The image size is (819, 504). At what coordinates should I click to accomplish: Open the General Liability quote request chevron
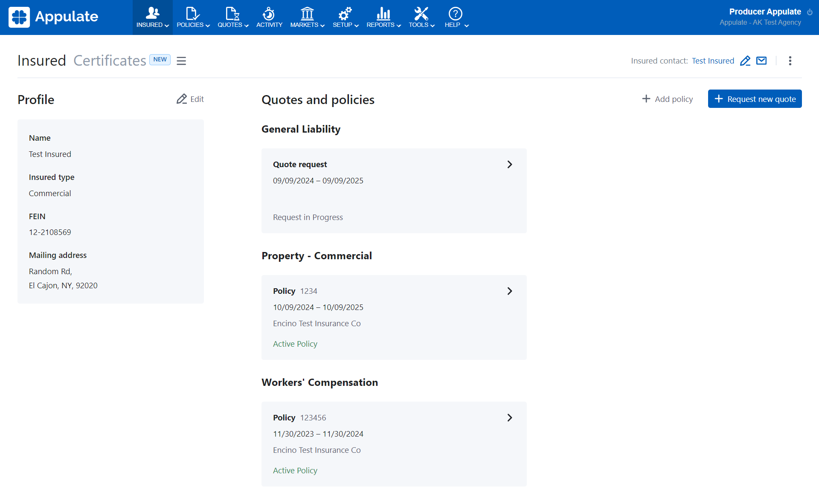pyautogui.click(x=509, y=165)
